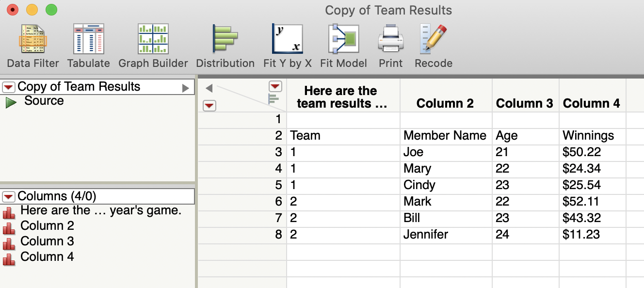Run the Source table script
The height and width of the screenshot is (288, 644).
[x=11, y=102]
